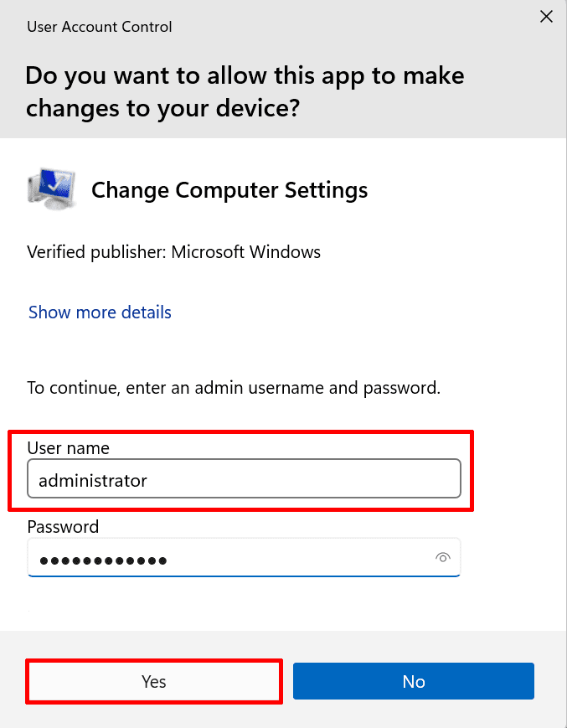Click the User name field label
The height and width of the screenshot is (728, 567).
click(68, 448)
